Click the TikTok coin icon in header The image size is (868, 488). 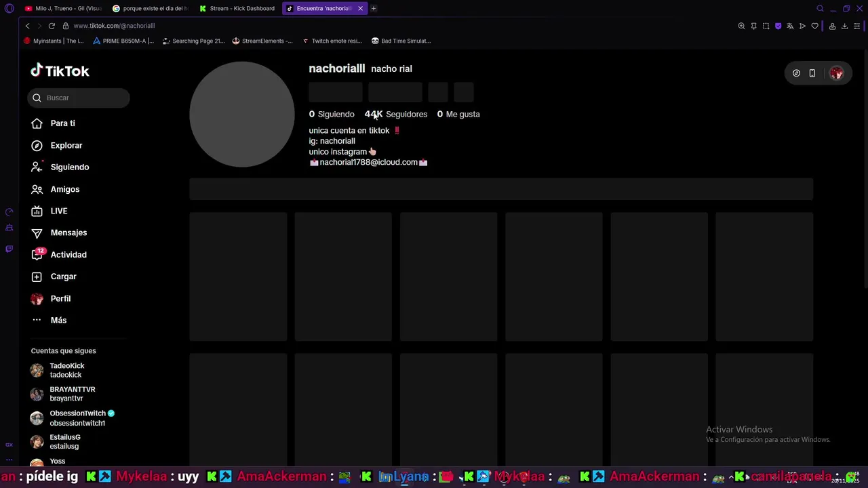(x=796, y=73)
